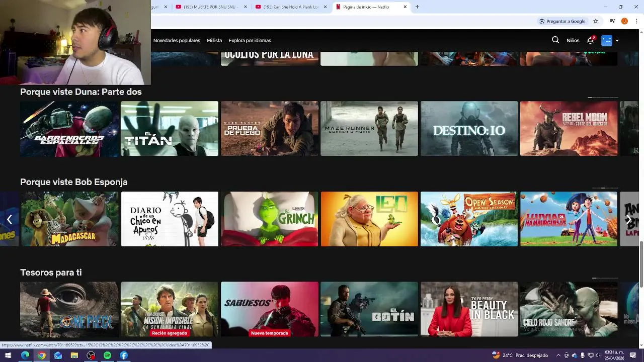This screenshot has width=644, height=362.
Task: Open Diario de un Chico en Apuros card
Action: 170,219
